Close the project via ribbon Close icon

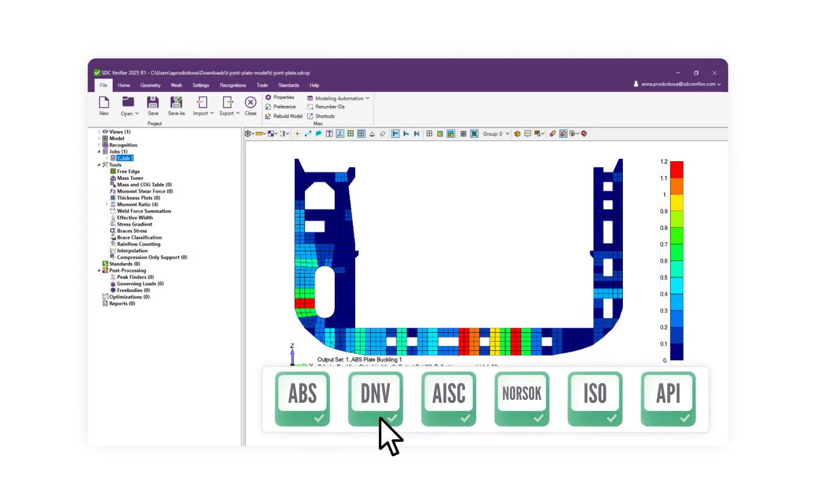click(x=250, y=106)
